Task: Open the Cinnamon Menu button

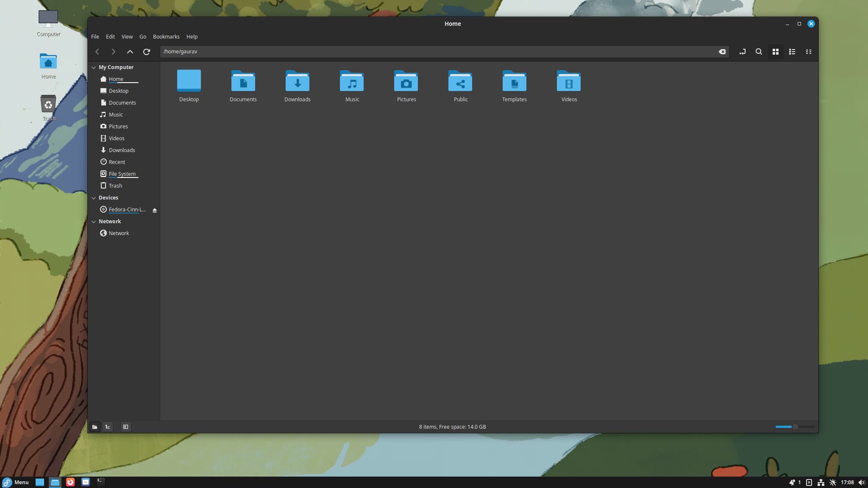Action: 16,482
